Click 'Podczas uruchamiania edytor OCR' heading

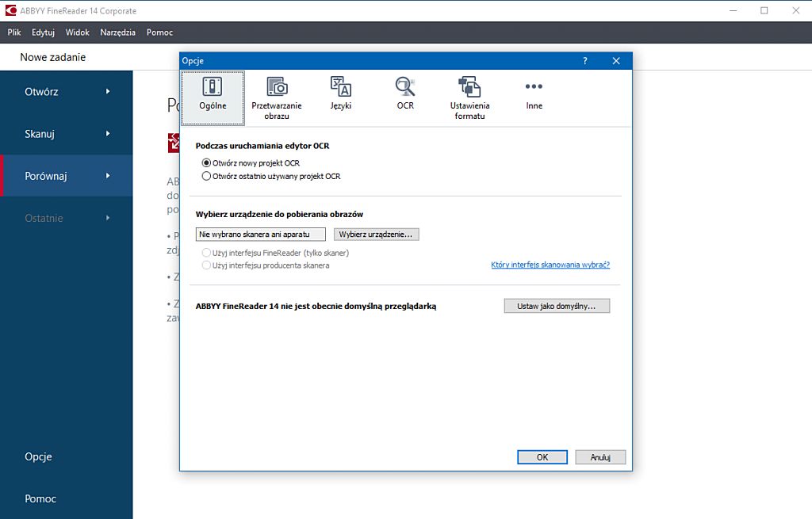(262, 146)
